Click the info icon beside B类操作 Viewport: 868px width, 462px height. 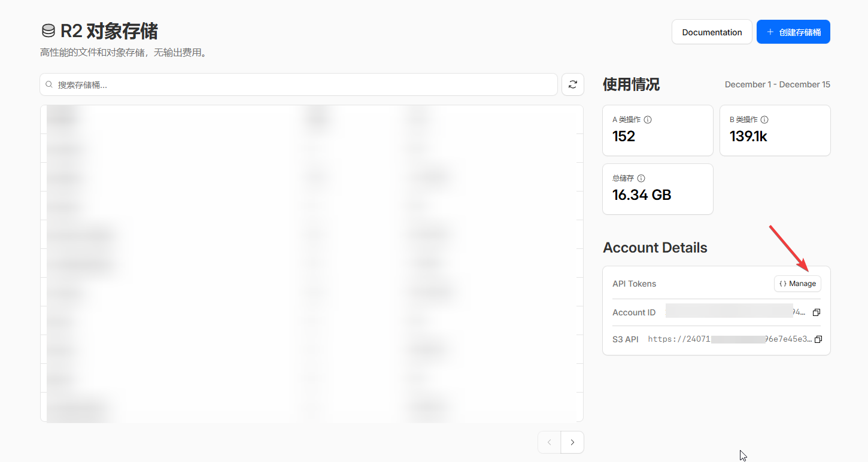click(764, 120)
